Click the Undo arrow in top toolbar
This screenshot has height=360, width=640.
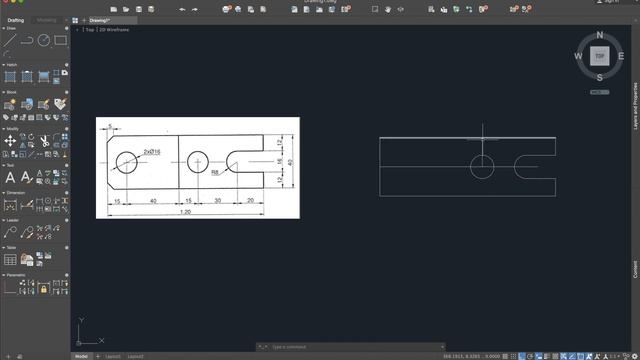click(182, 9)
